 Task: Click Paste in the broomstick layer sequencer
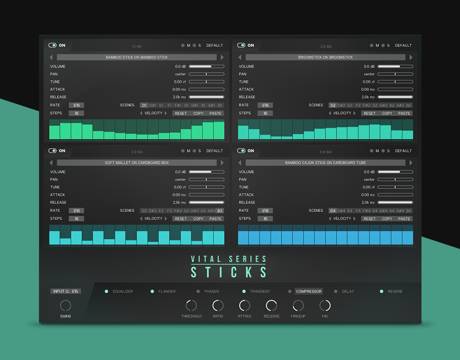point(404,113)
